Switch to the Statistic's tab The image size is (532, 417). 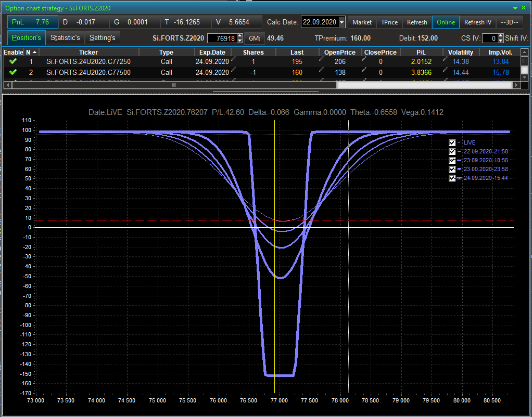pyautogui.click(x=65, y=38)
